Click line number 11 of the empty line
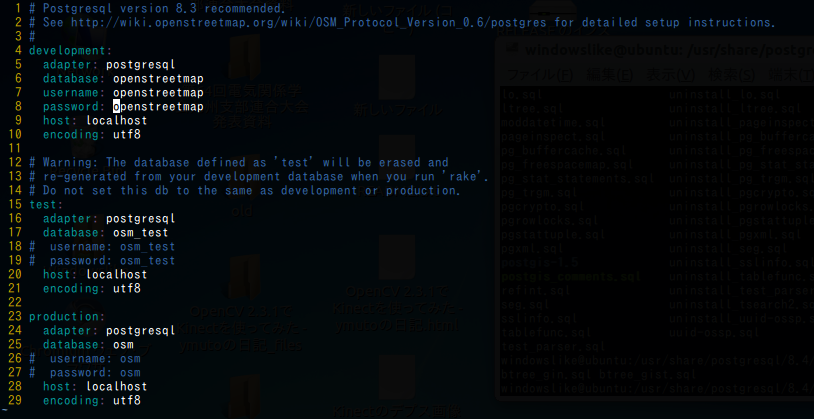Screen dimensions: 814x419 pyautogui.click(x=15, y=148)
